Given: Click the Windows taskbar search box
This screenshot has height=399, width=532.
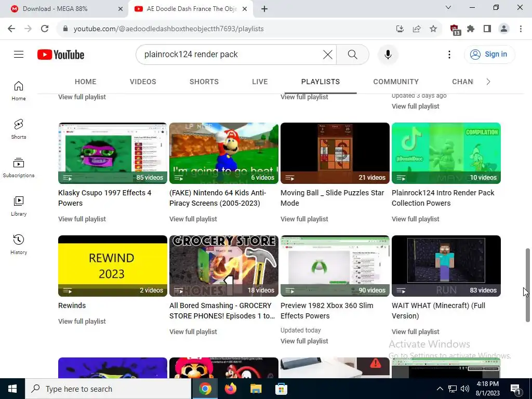Looking at the screenshot, I should click(x=108, y=389).
